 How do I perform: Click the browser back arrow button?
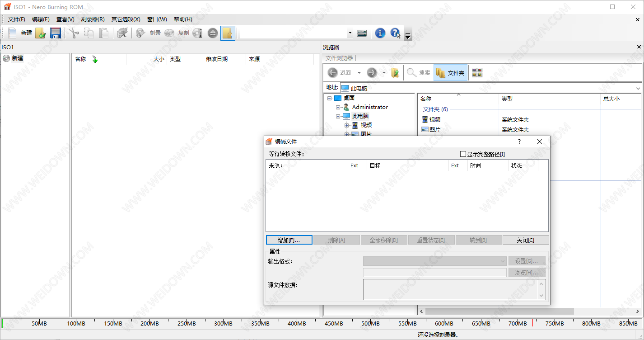(x=333, y=72)
